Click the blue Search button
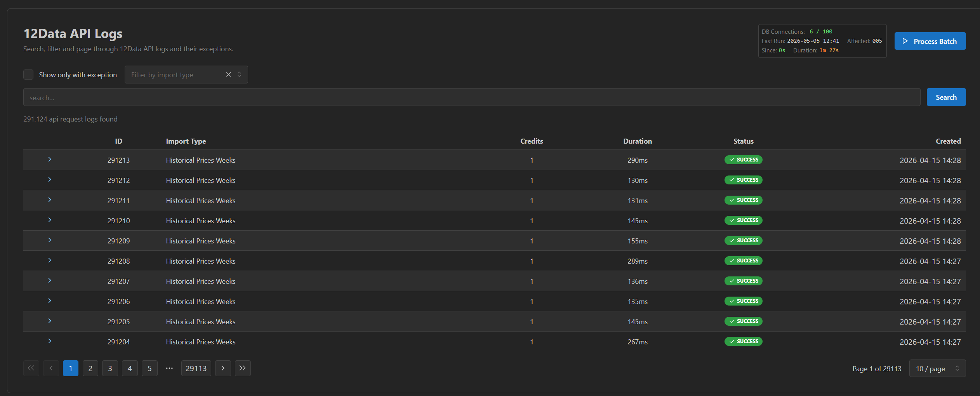This screenshot has width=980, height=396. [x=946, y=97]
